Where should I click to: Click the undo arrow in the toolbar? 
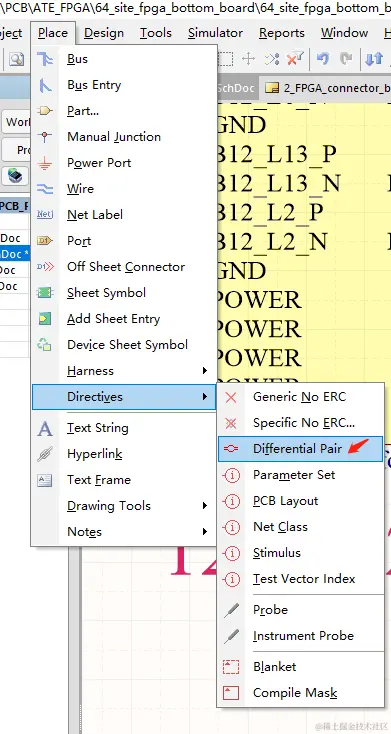coord(323,59)
